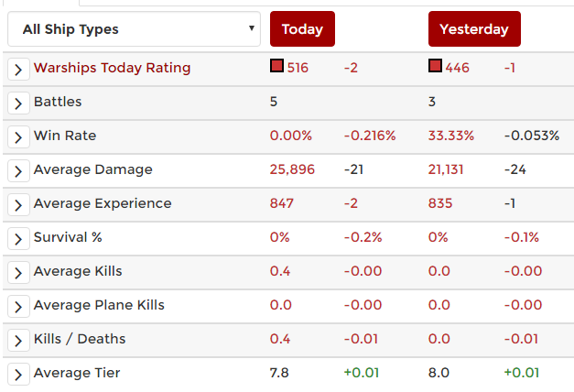The image size is (574, 392).
Task: Open the Warships Today Rating link
Action: tap(112, 68)
